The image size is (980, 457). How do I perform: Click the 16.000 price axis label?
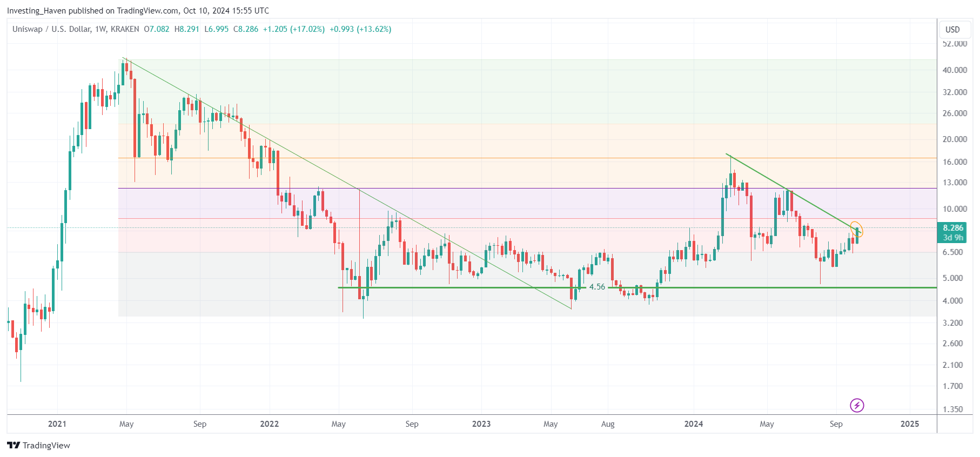[955, 162]
